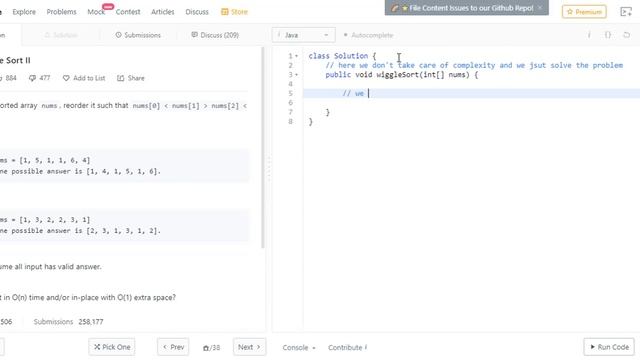Click the Discuss tab chat icon
This screenshot has height=360, width=640.
[x=194, y=35]
